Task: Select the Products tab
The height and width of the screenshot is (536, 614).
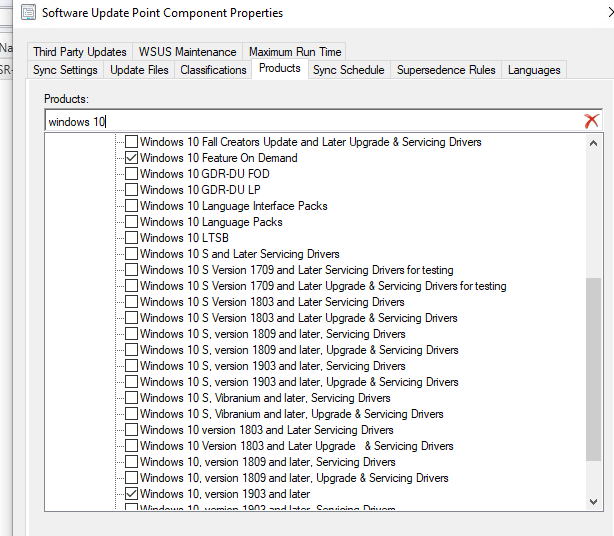Action: (x=280, y=69)
